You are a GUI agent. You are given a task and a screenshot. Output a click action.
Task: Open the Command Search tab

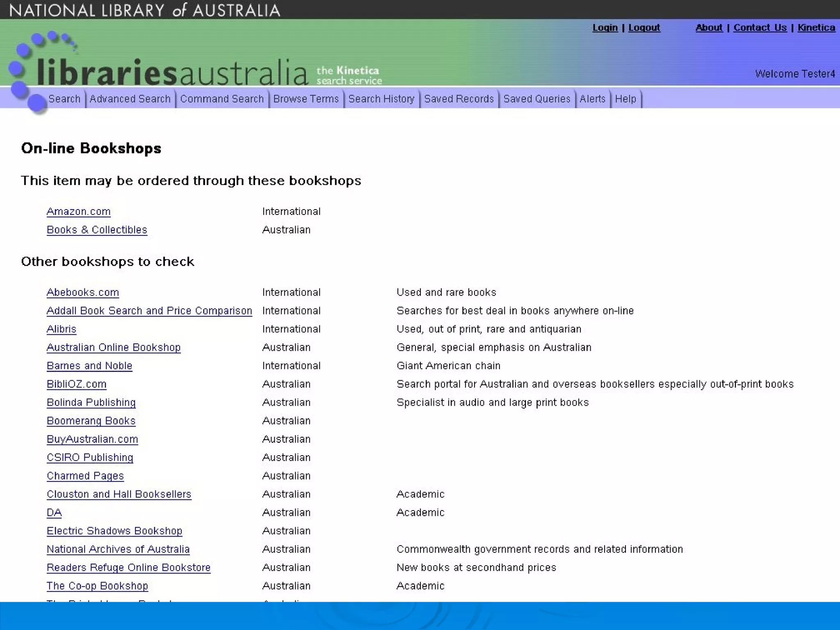[x=222, y=99]
